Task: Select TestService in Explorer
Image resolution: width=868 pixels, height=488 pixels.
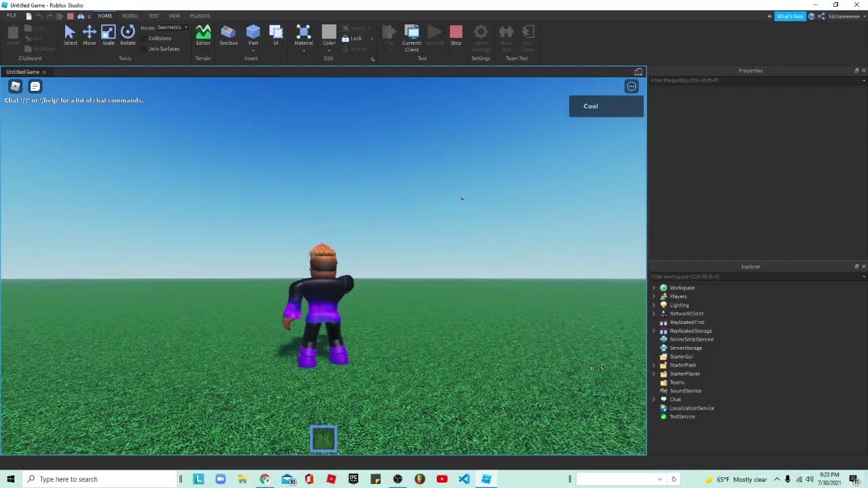Action: [x=682, y=417]
